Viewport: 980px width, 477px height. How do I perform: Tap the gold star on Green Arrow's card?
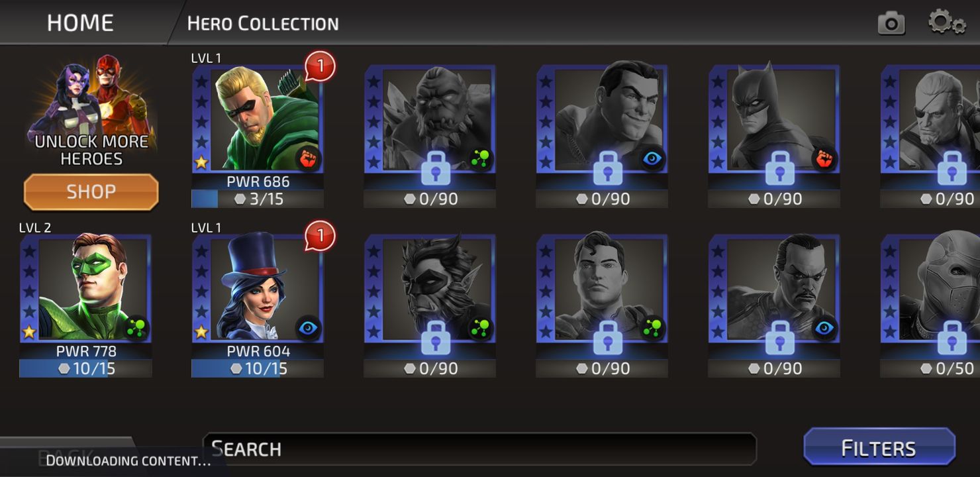201,162
